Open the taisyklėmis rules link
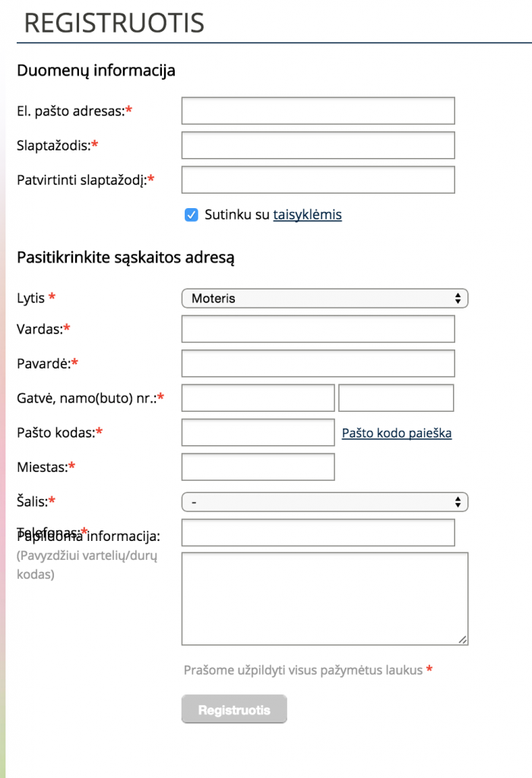Viewport: 532px width, 778px height. pos(307,215)
